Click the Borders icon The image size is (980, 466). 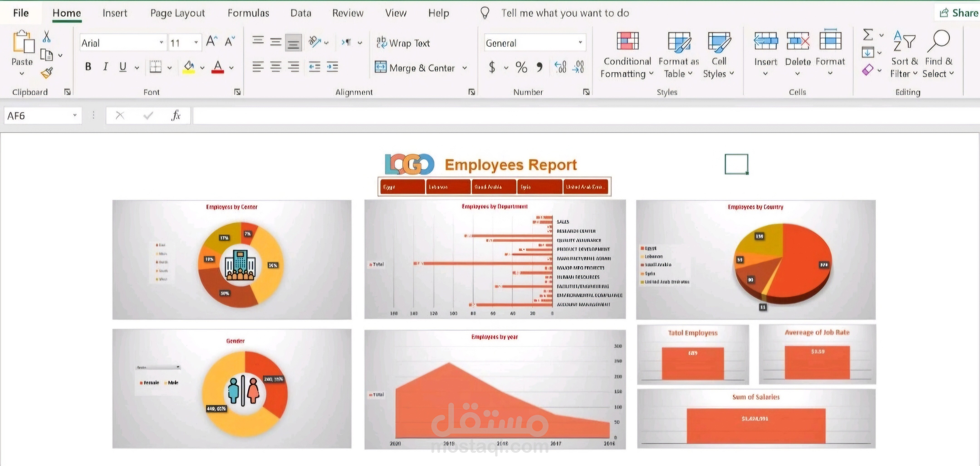pos(155,67)
